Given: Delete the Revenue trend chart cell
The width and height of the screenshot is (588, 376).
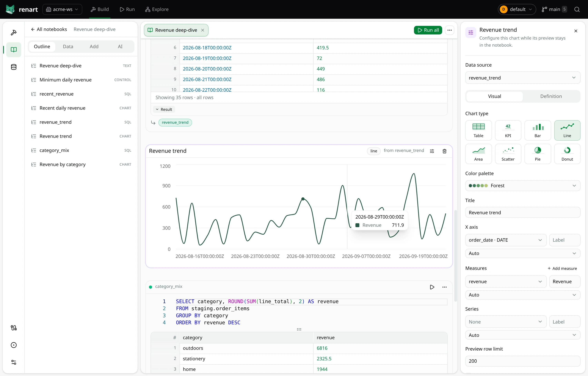Looking at the screenshot, I should (444, 151).
